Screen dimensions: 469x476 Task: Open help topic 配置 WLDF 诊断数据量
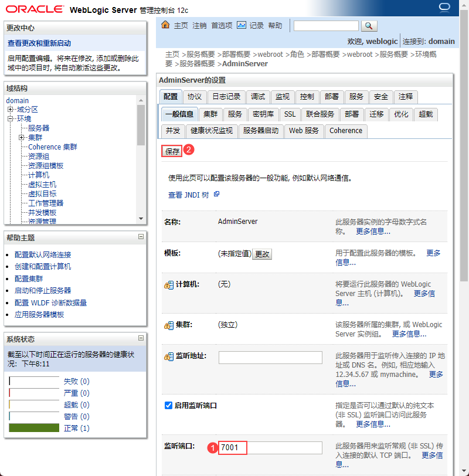tap(50, 302)
